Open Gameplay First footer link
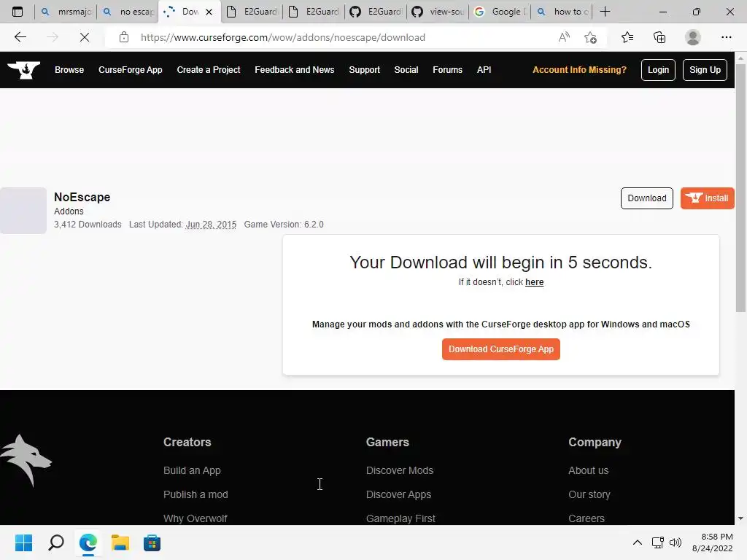 [400, 518]
